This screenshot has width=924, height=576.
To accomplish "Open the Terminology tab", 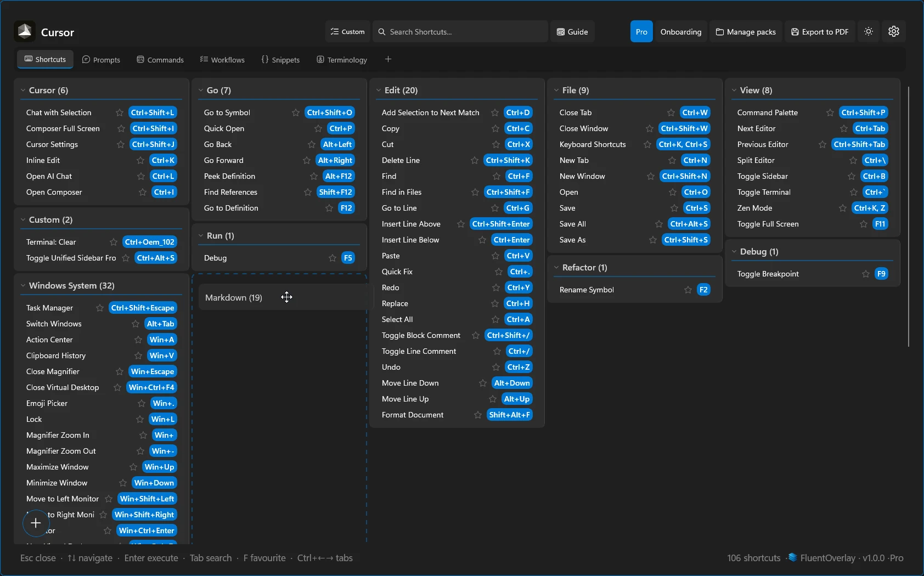I will pos(341,59).
